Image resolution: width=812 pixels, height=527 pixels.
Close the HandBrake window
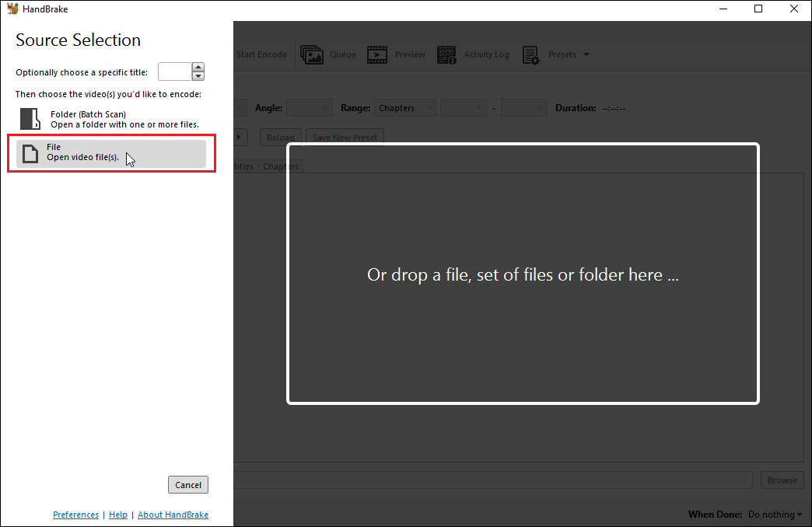(x=793, y=9)
